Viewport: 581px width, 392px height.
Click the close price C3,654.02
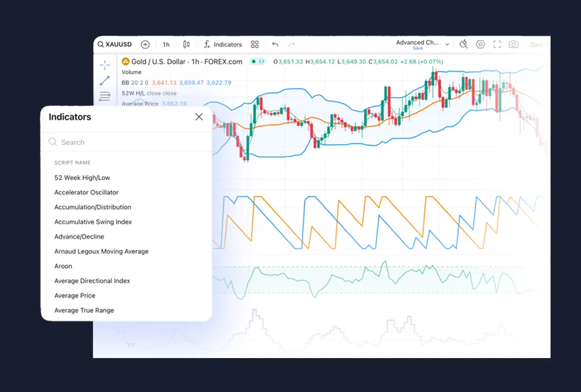click(383, 62)
